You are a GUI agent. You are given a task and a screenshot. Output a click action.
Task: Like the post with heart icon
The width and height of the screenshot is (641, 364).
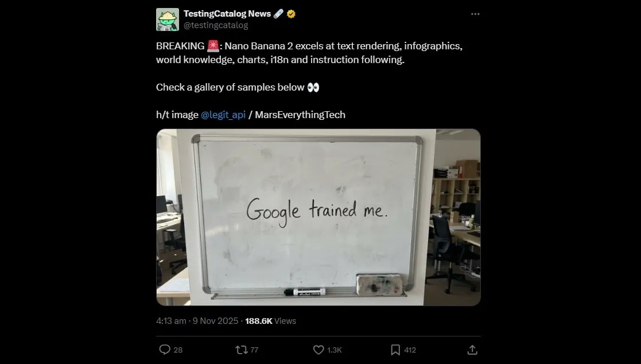[x=318, y=349]
